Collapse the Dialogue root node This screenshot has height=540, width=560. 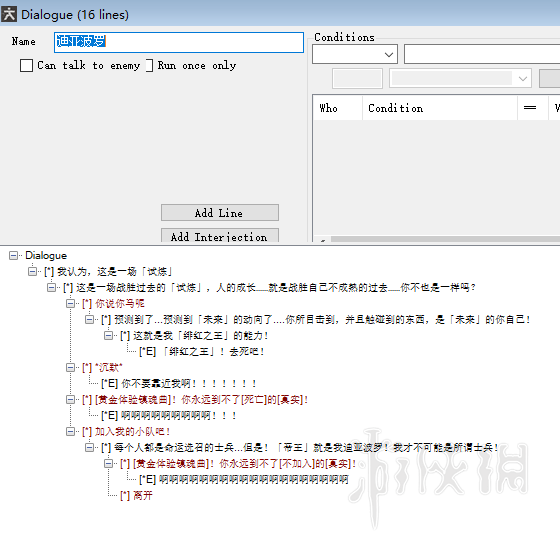click(x=13, y=255)
